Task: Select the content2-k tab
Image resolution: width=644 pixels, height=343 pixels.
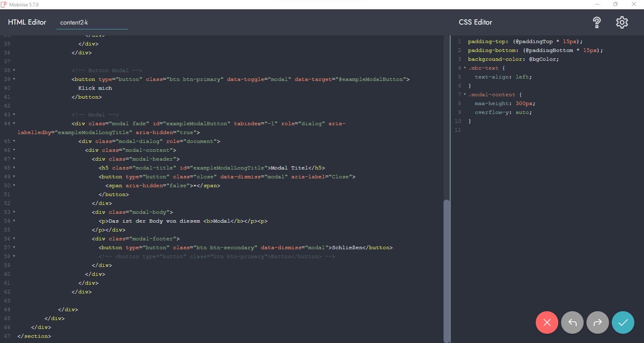Action: click(74, 23)
